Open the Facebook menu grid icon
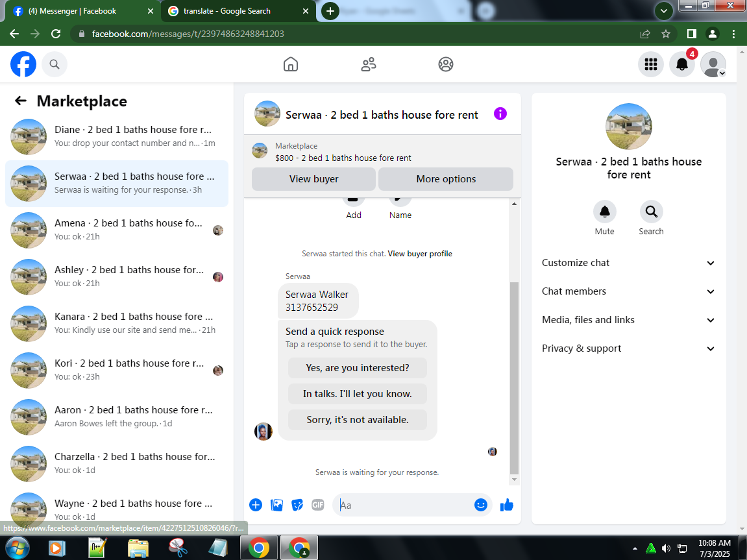The image size is (747, 560). (651, 64)
